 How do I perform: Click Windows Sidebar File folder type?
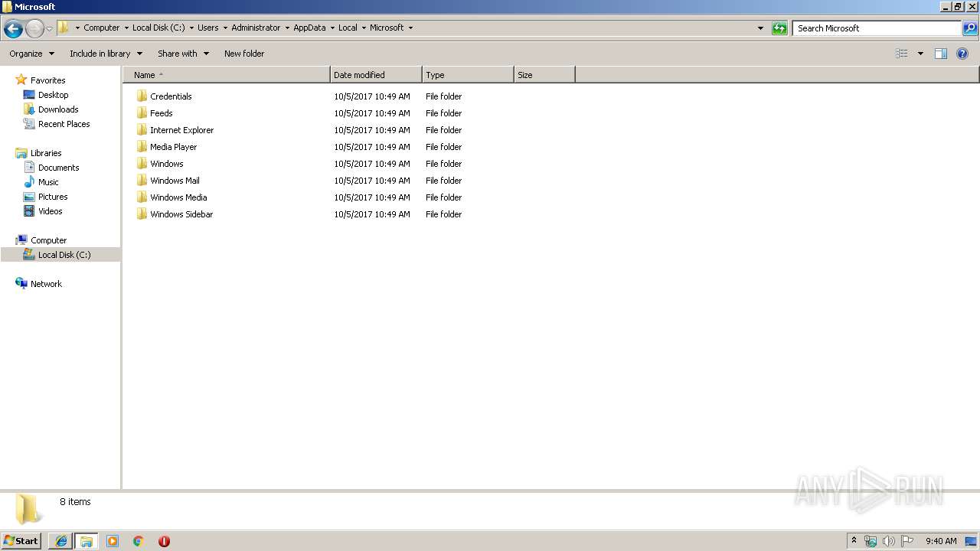(x=444, y=214)
